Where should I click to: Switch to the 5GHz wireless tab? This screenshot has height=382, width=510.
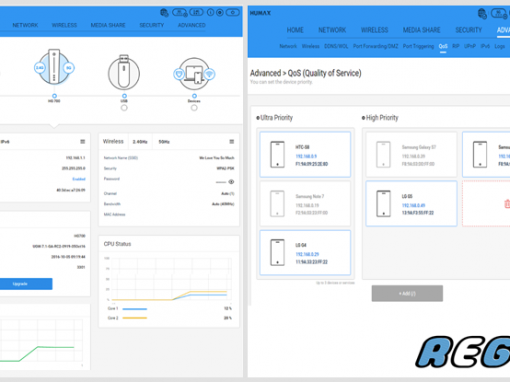click(164, 142)
